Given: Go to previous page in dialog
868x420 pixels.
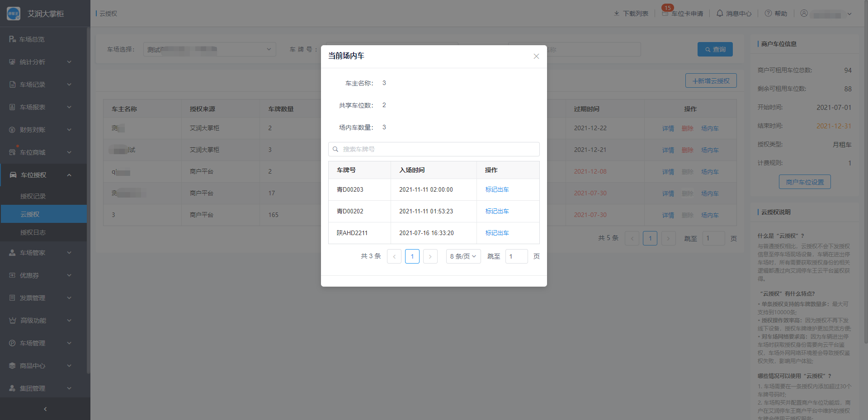Looking at the screenshot, I should pyautogui.click(x=394, y=256).
